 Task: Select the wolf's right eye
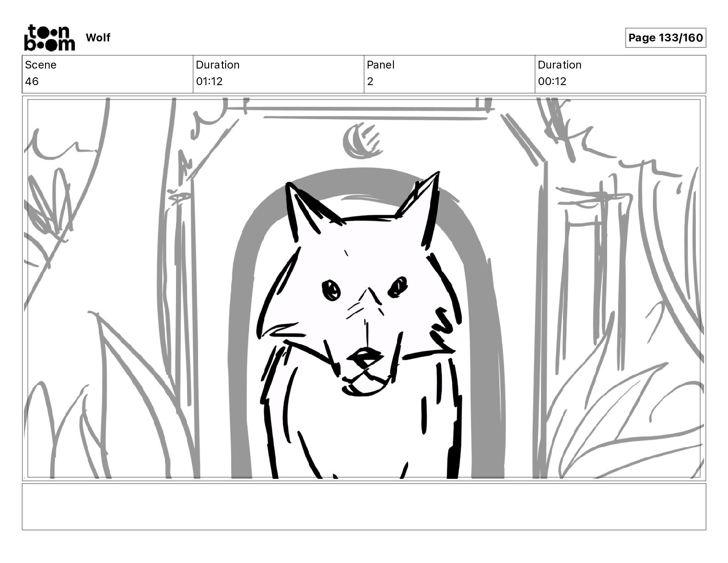point(398,287)
